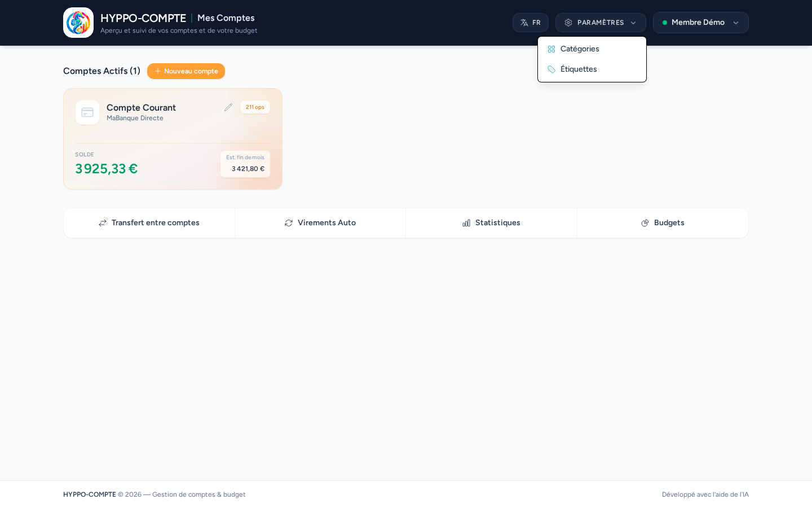The width and height of the screenshot is (812, 508).
Task: Click the grid icon next to Catégories
Action: click(x=551, y=49)
